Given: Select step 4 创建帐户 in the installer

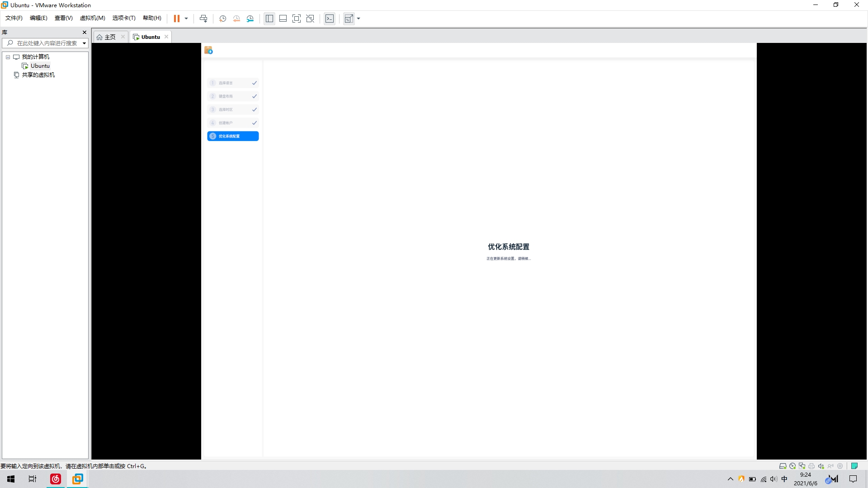Looking at the screenshot, I should [x=233, y=123].
